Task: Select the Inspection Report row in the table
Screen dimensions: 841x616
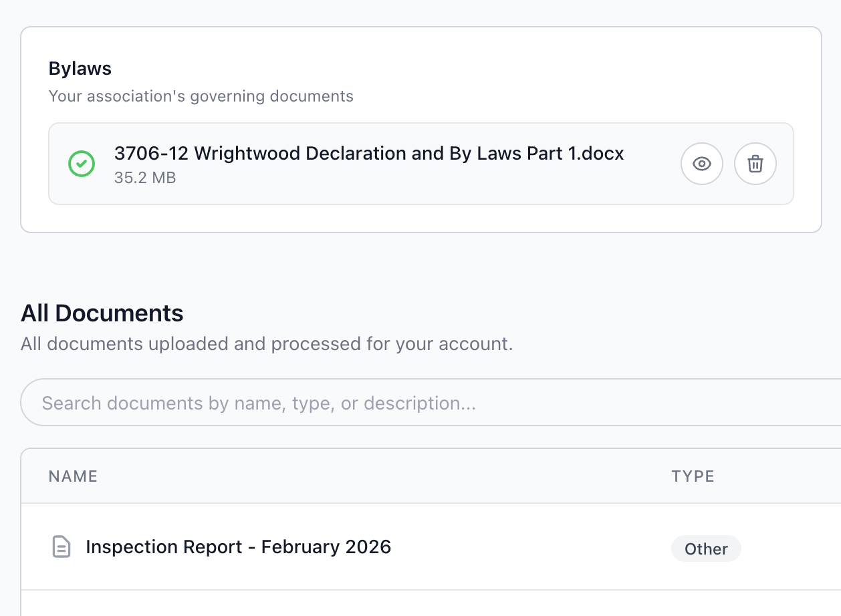Action: [334, 547]
